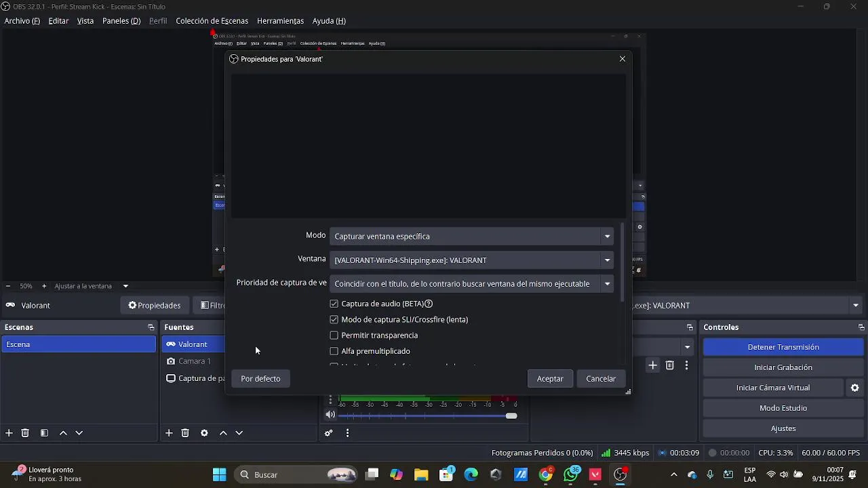Open Google Chrome from taskbar
This screenshot has width=868, height=488.
coord(546,474)
